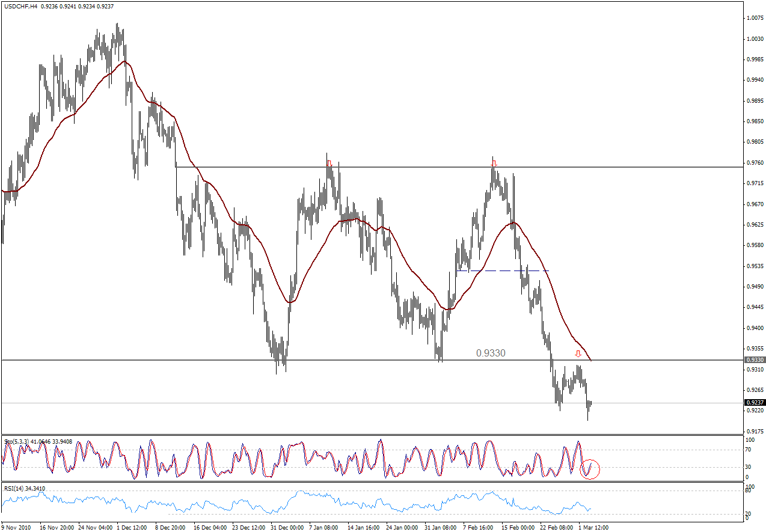The width and height of the screenshot is (766, 532).
Task: Click the 9 Nov 2010 date label
Action: pyautogui.click(x=17, y=527)
